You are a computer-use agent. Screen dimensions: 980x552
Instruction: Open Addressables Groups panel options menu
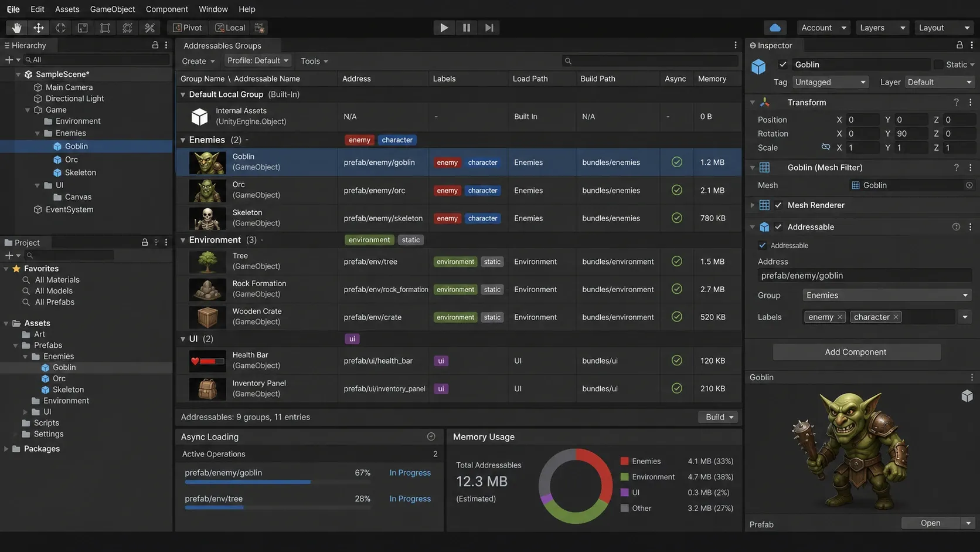736,45
